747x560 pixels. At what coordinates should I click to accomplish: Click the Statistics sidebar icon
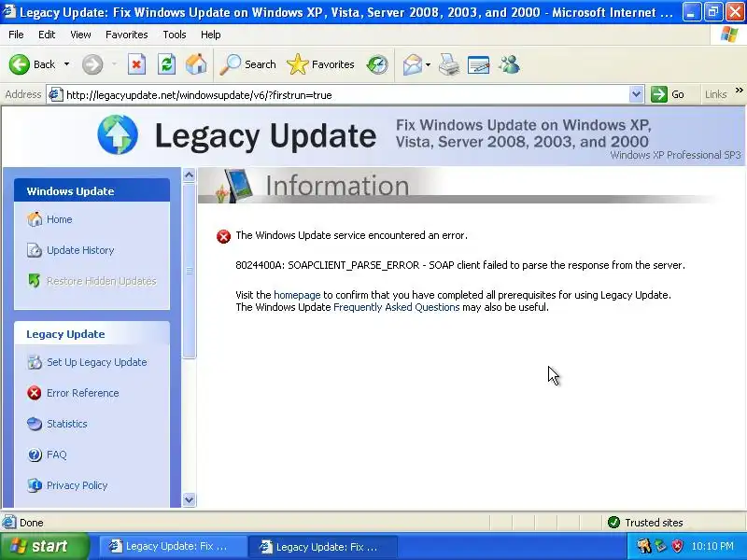pyautogui.click(x=35, y=424)
